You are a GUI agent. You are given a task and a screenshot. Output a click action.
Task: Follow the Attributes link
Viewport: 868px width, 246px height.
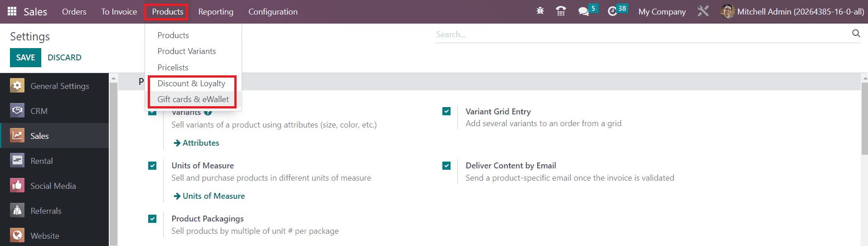click(x=200, y=143)
